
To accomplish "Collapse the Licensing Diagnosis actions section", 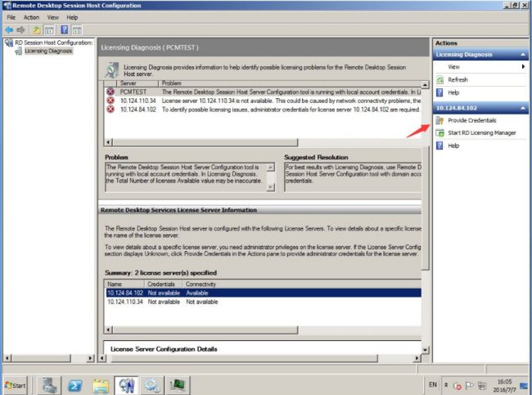I will tap(522, 55).
